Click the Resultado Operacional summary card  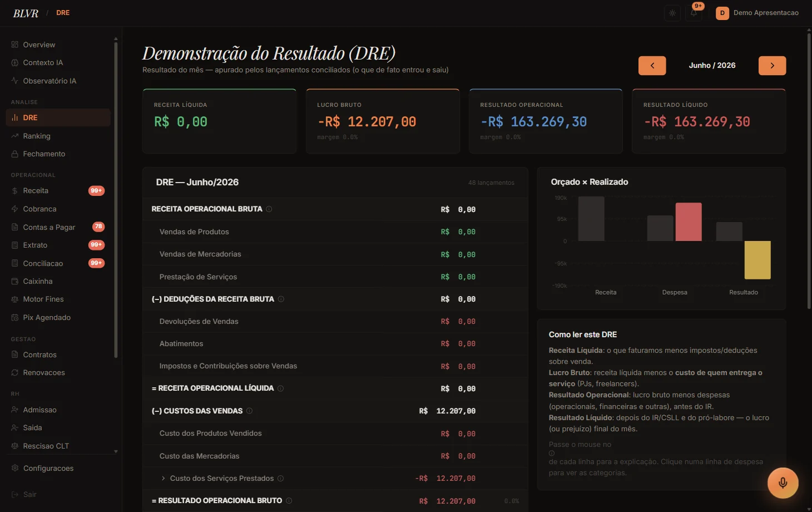click(546, 121)
